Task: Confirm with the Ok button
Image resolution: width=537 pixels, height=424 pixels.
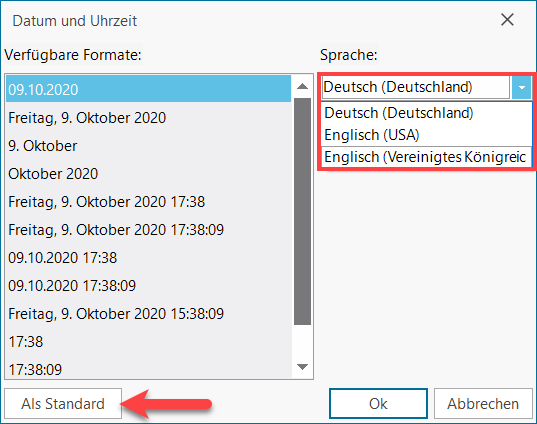Action: [378, 403]
